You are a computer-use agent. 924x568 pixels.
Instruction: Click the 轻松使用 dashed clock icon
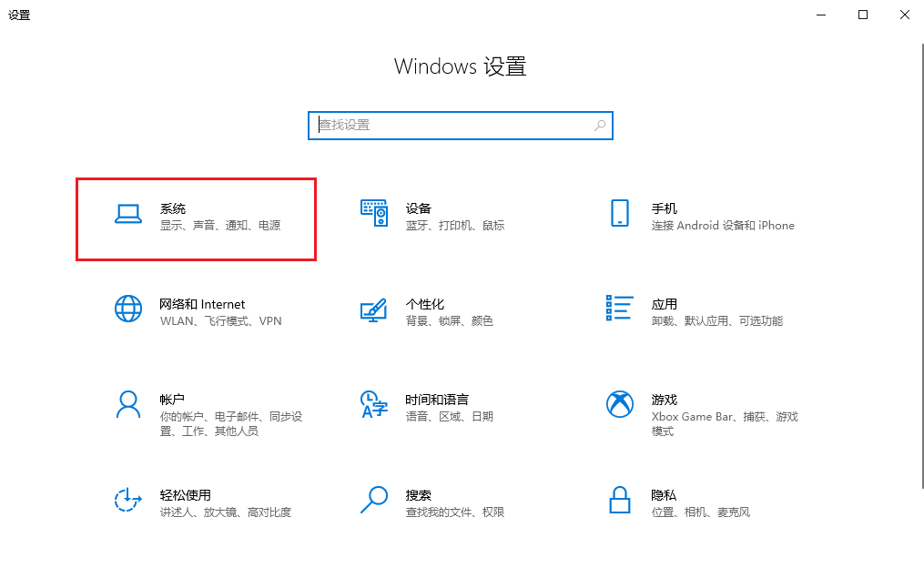pos(127,500)
